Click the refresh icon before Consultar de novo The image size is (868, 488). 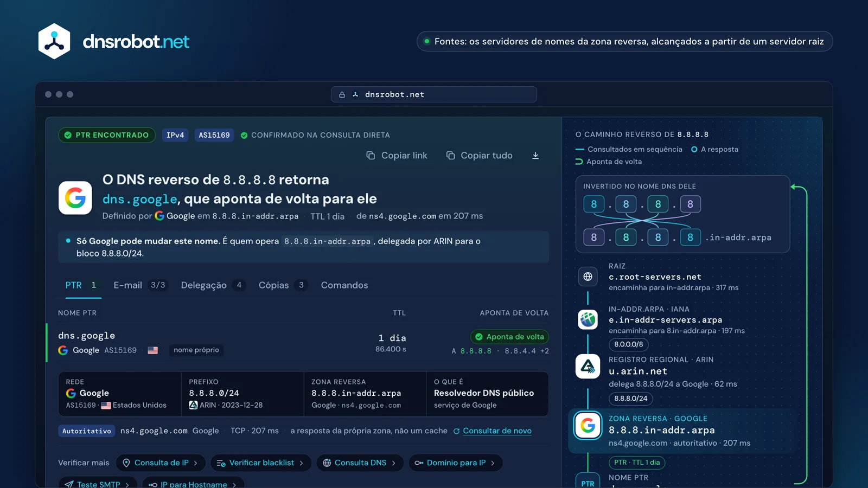(457, 431)
